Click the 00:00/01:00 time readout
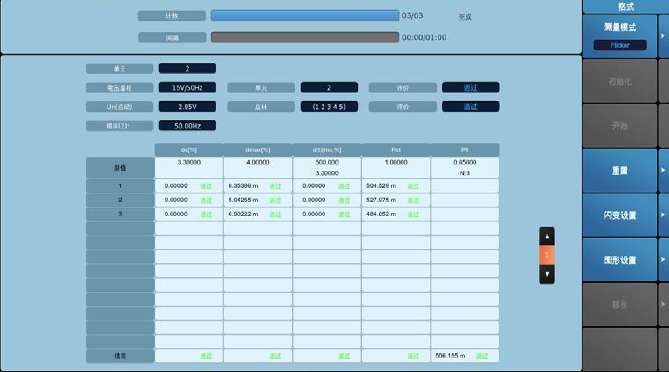 424,38
